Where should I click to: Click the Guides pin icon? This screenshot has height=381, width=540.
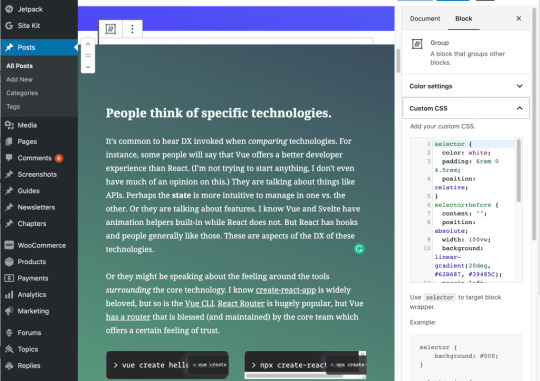[9, 190]
